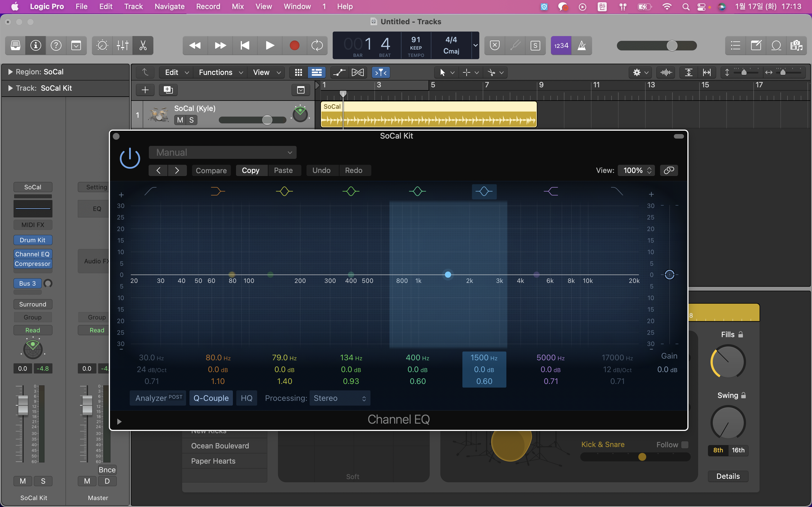Click the plug-in link chain icon
The height and width of the screenshot is (507, 812).
(x=669, y=170)
